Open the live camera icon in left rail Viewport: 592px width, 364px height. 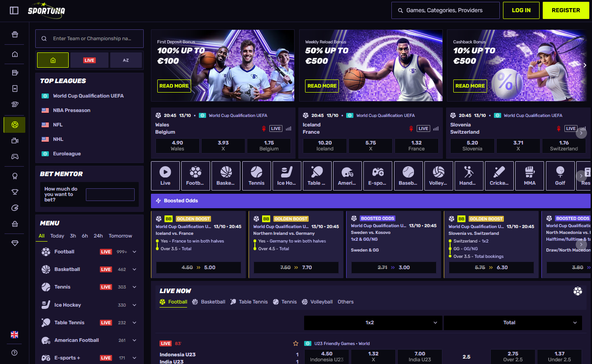(x=15, y=140)
